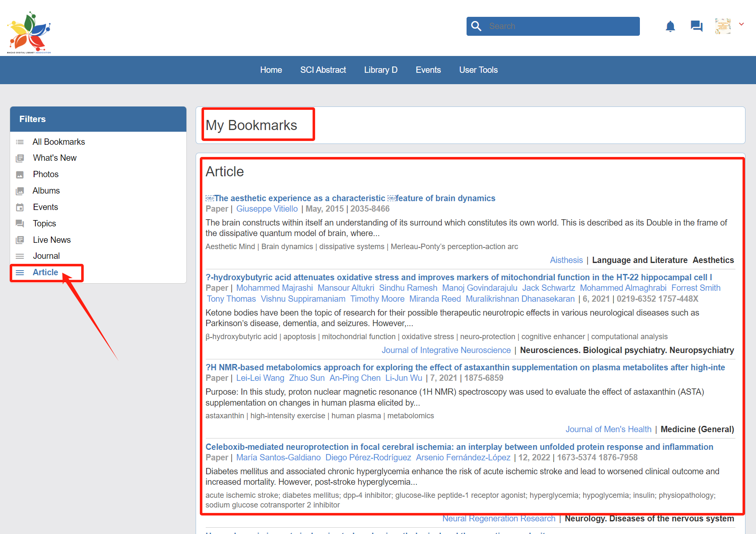
Task: Click the notification bell icon
Action: (x=670, y=27)
